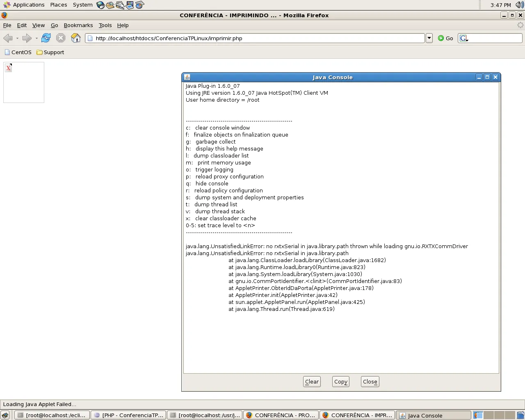Reload the current page
The width and height of the screenshot is (525, 420).
(x=46, y=38)
